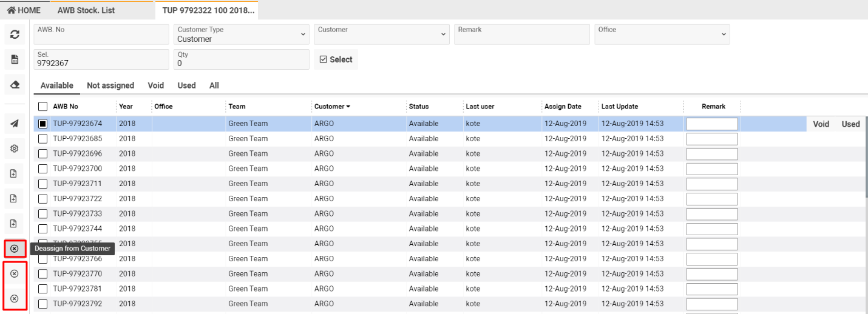Open the gear settings icon in the sidebar
The height and width of the screenshot is (314, 868).
(x=15, y=148)
